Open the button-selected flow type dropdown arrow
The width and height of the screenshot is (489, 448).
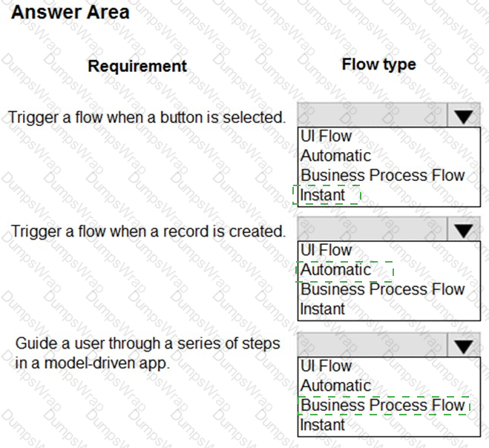point(464,116)
